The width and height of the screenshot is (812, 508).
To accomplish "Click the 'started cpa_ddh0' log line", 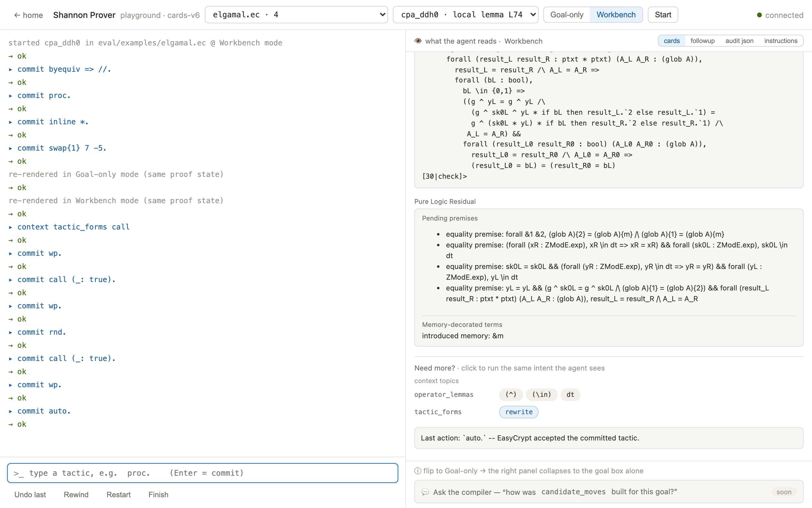I will 145,43.
